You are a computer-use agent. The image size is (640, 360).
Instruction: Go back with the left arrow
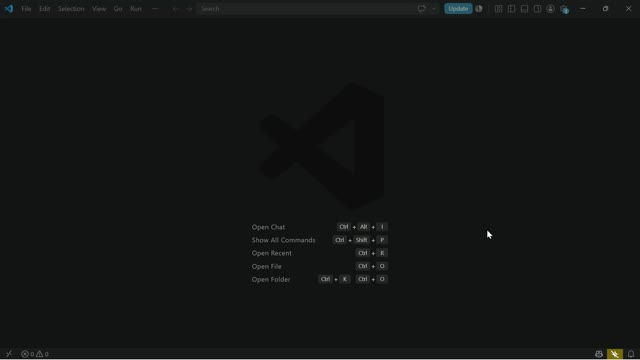tap(175, 9)
